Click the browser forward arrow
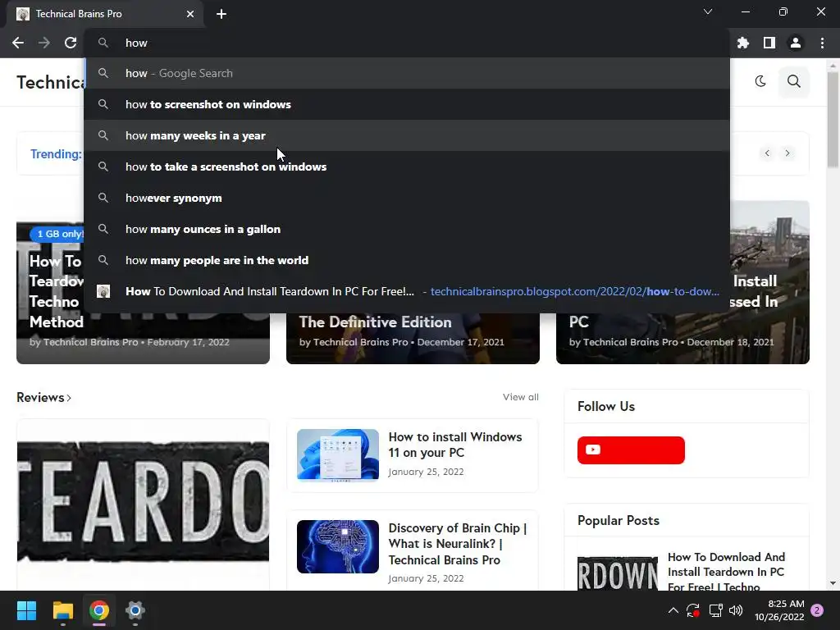The image size is (840, 630). pyautogui.click(x=44, y=43)
